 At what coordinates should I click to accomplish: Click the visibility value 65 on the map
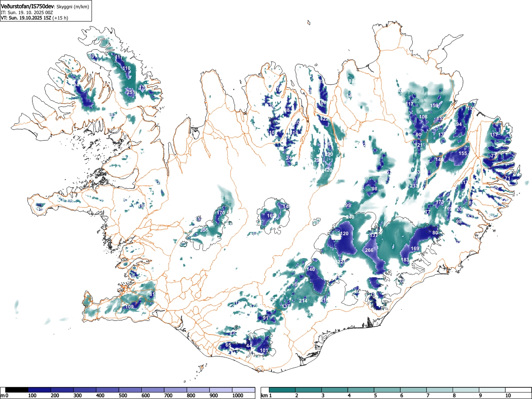(x=228, y=345)
